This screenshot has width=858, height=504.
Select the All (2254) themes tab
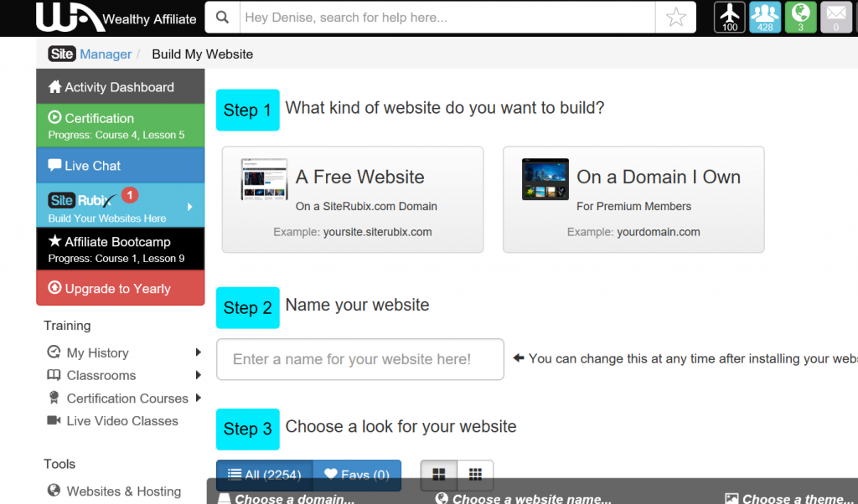264,475
